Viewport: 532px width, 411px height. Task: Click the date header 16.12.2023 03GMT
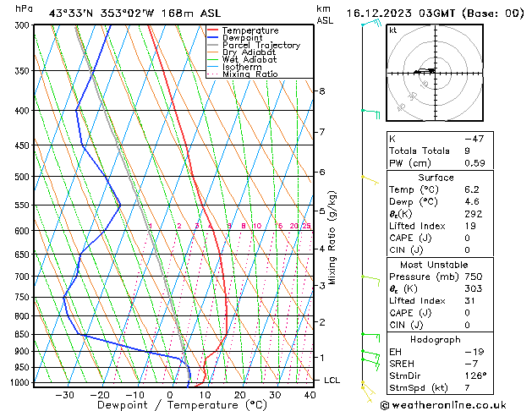coord(434,13)
